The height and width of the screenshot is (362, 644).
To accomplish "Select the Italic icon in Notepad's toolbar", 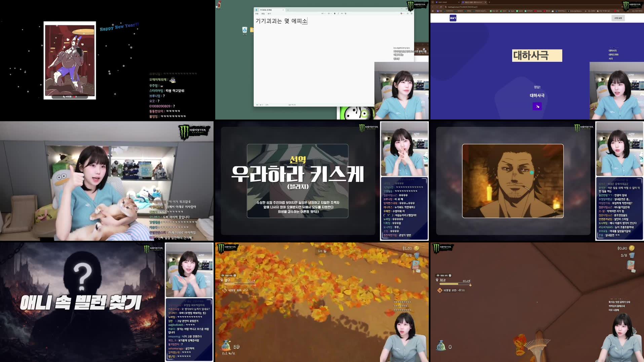I will coord(338,13).
